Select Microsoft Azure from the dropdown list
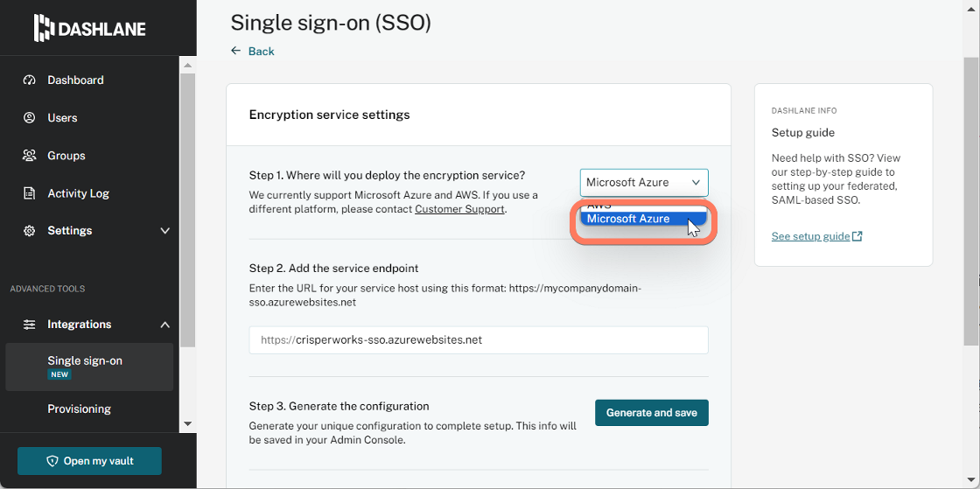980x489 pixels. (x=644, y=219)
